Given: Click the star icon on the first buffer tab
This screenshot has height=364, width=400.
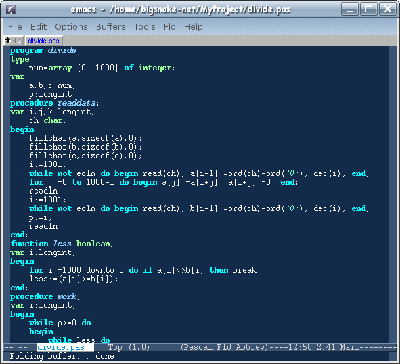Looking at the screenshot, I should [x=8, y=41].
